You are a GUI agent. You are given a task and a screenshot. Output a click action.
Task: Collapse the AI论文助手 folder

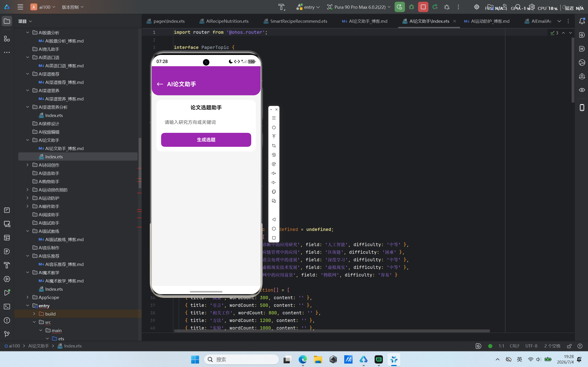[x=27, y=140]
